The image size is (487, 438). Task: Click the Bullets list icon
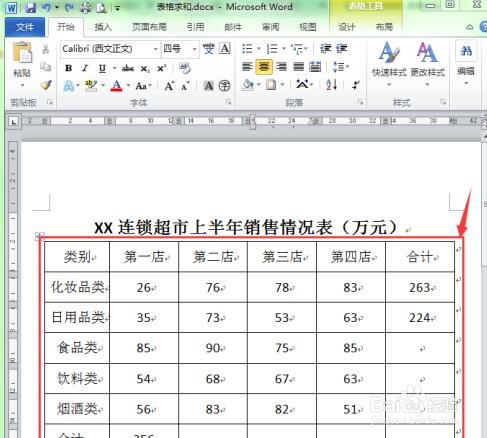[247, 49]
